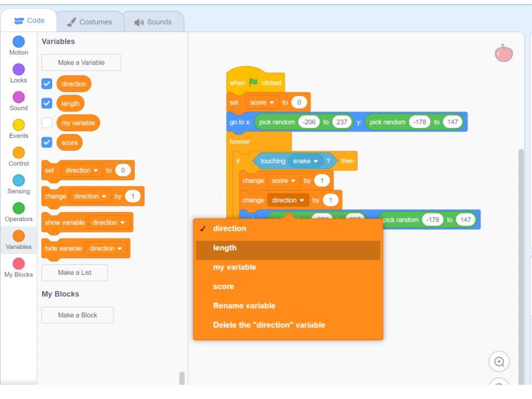This screenshot has height=399, width=532.
Task: Toggle the length variable checkbox
Action: [x=47, y=104]
